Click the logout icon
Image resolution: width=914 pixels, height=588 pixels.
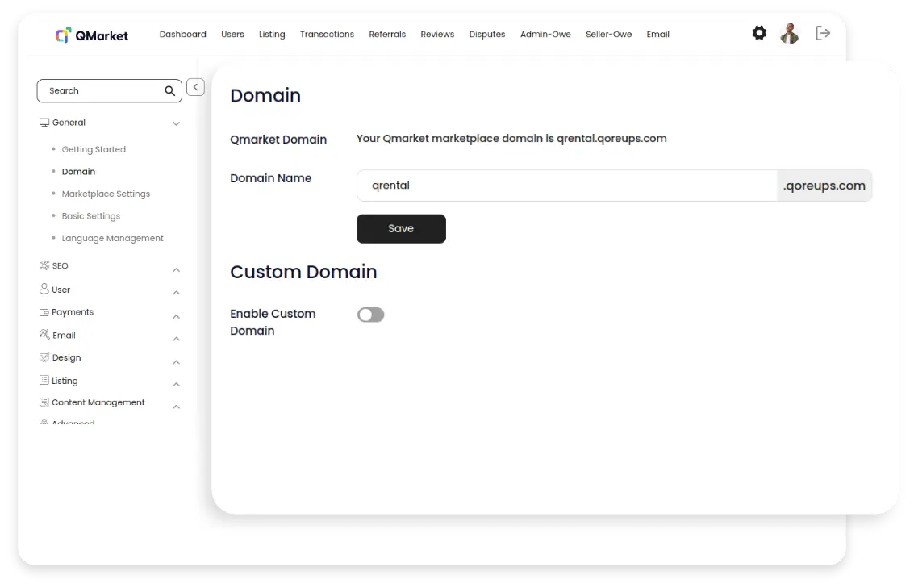823,33
